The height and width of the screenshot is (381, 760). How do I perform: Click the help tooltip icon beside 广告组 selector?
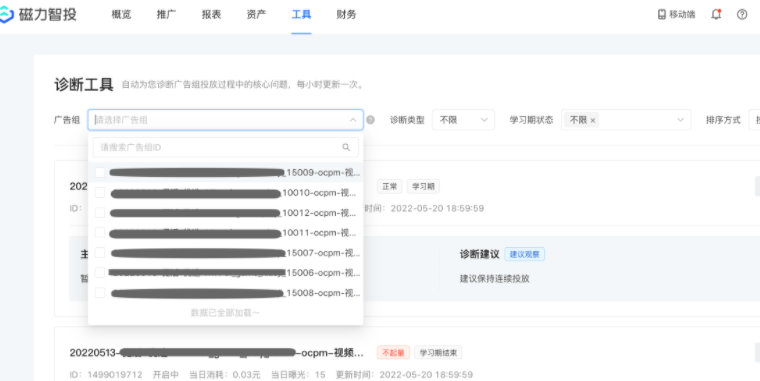click(370, 120)
